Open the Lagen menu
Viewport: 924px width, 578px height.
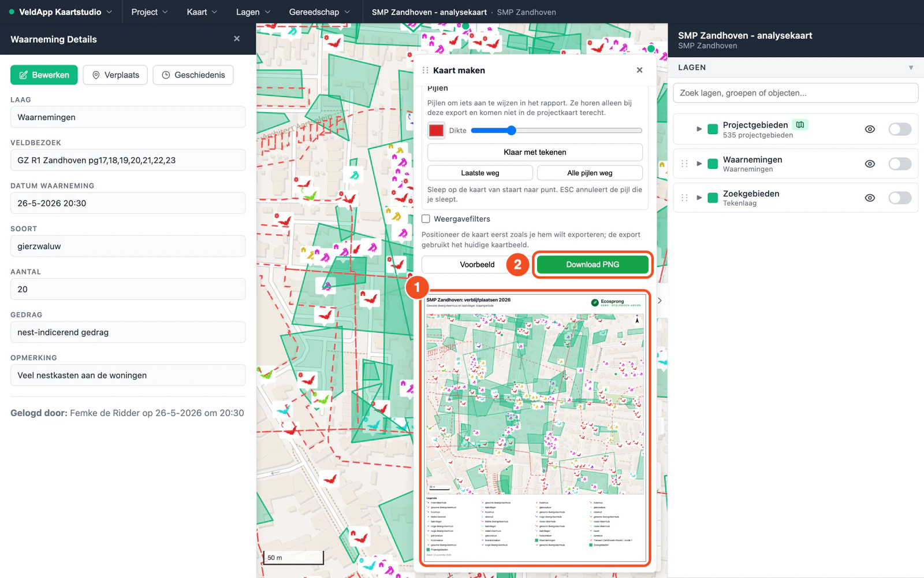[x=254, y=12]
